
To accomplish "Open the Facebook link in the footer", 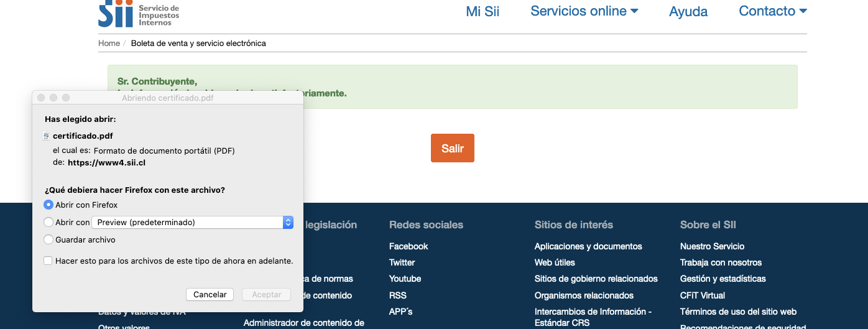I will (409, 246).
